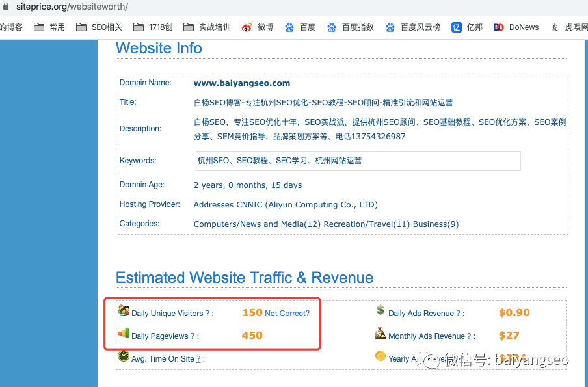588x387 pixels.
Task: Click the Recreation/Travel(11) category
Action: (x=367, y=224)
